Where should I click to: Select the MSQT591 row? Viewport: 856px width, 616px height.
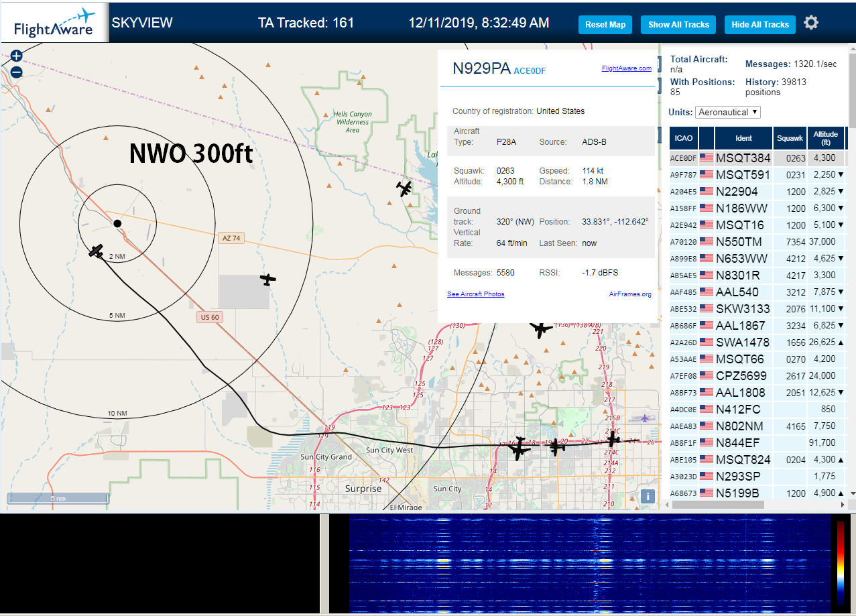757,175
